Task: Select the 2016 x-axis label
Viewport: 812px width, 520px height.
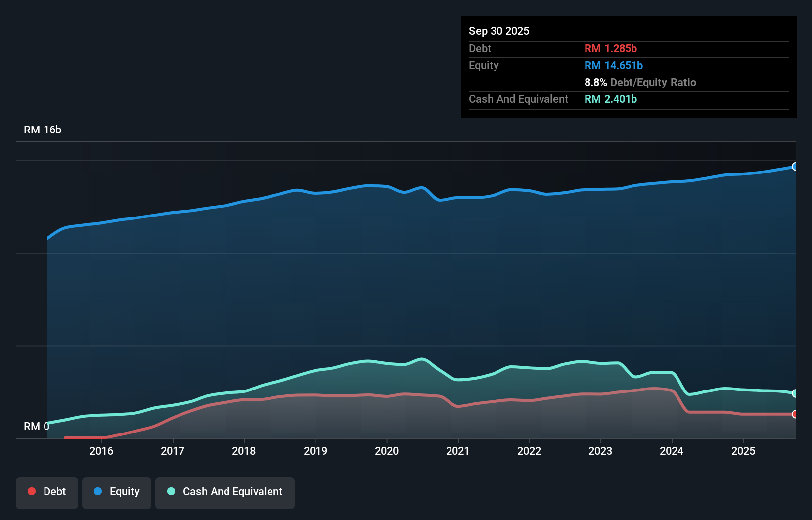Action: (x=101, y=451)
